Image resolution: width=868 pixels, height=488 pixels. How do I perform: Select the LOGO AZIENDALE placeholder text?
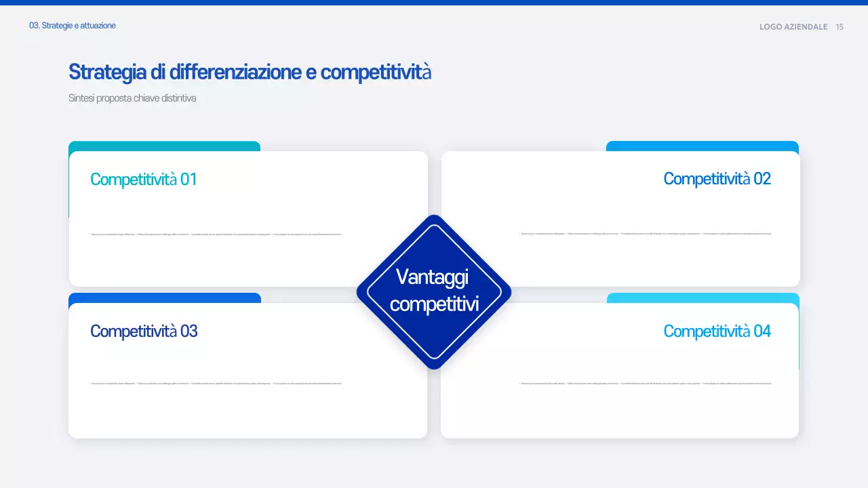[x=793, y=27]
